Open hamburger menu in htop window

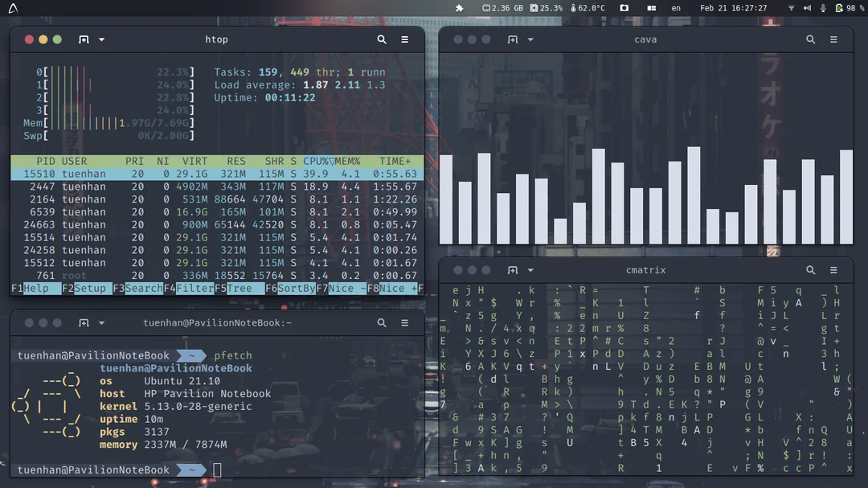click(x=404, y=39)
